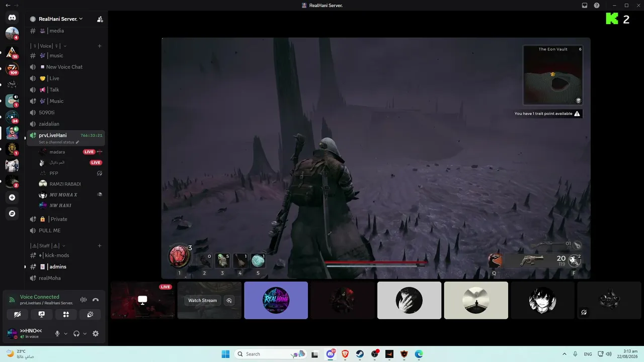Open User Settings gear

coord(96,333)
